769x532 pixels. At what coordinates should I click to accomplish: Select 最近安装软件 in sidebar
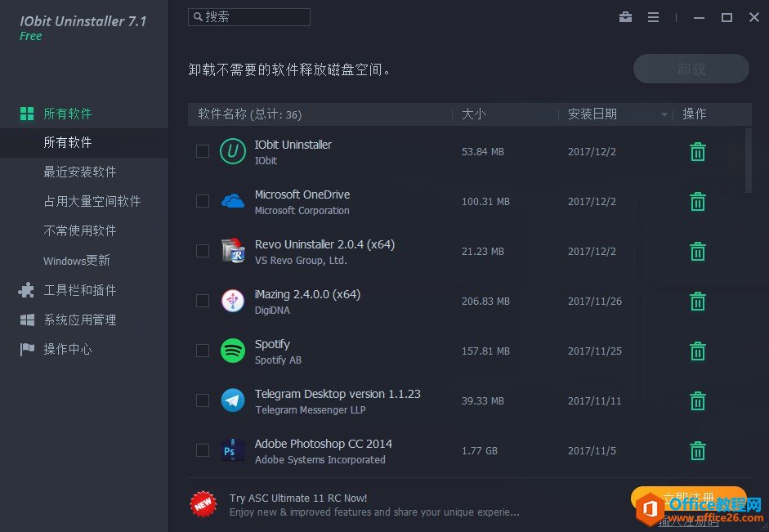79,172
